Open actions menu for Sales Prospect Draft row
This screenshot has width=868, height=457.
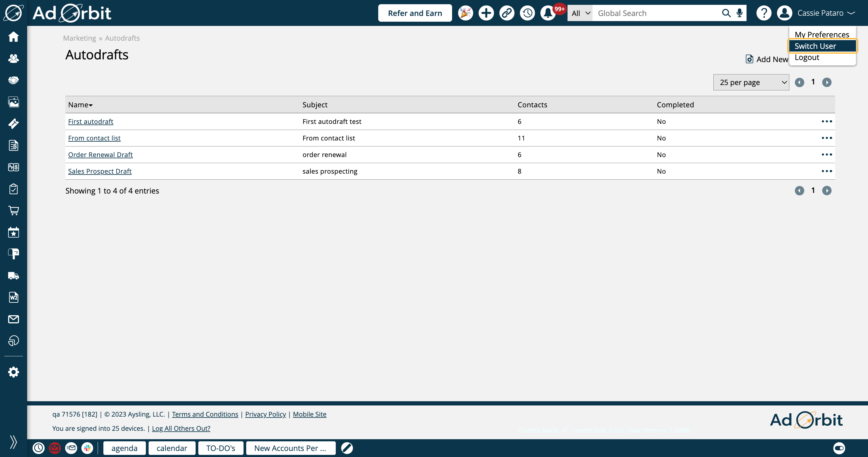[826, 171]
